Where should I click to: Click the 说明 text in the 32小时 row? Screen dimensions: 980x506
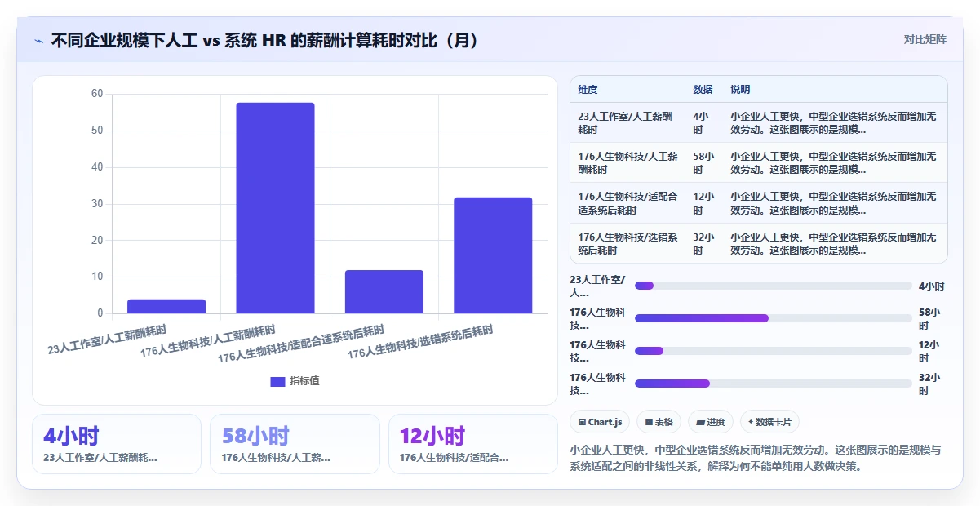pyautogui.click(x=833, y=243)
